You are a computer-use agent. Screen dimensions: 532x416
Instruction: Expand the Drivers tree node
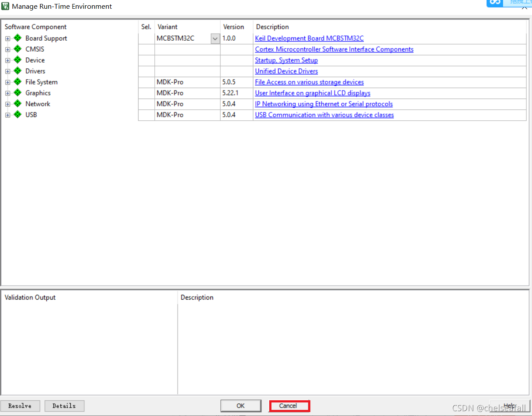(7, 71)
